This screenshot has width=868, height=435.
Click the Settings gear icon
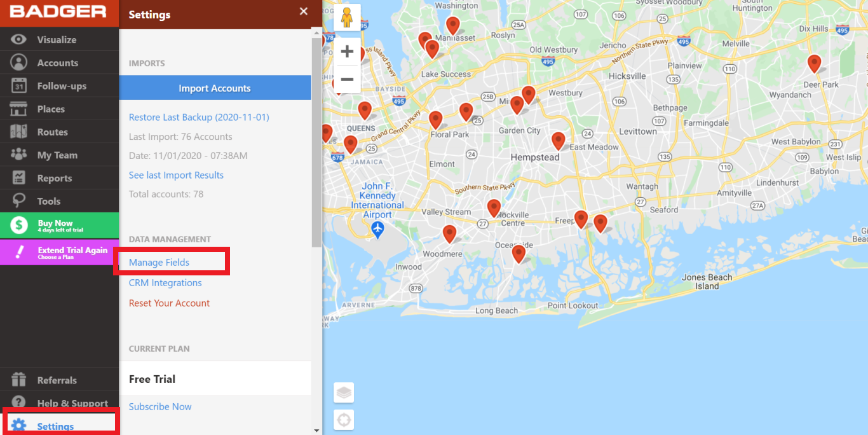(19, 425)
